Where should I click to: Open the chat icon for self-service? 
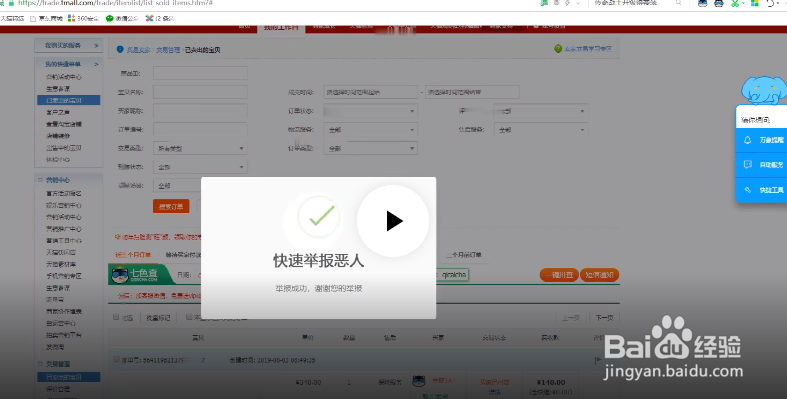747,165
